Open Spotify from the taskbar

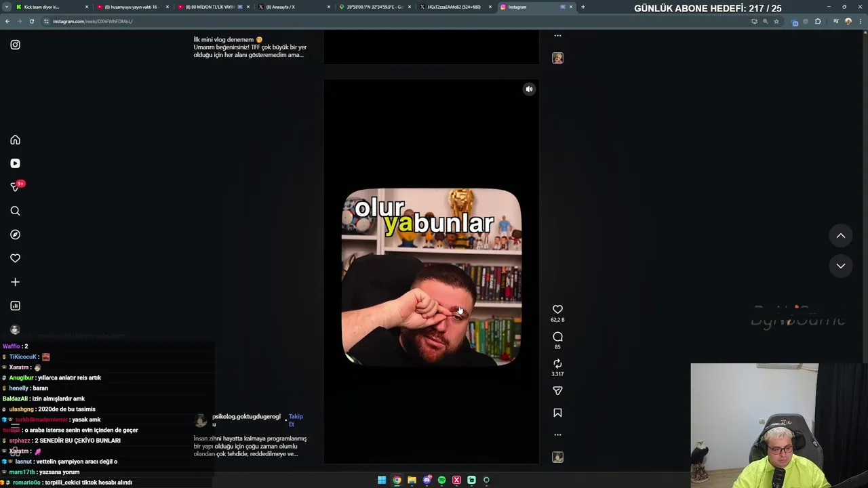click(x=441, y=480)
